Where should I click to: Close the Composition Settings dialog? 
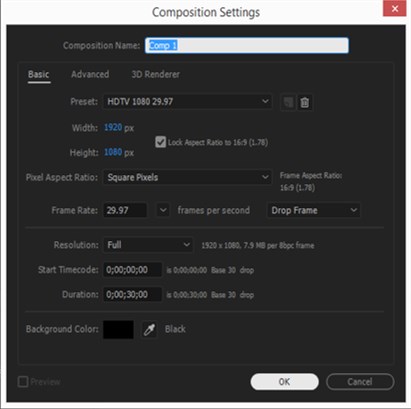coord(395,8)
